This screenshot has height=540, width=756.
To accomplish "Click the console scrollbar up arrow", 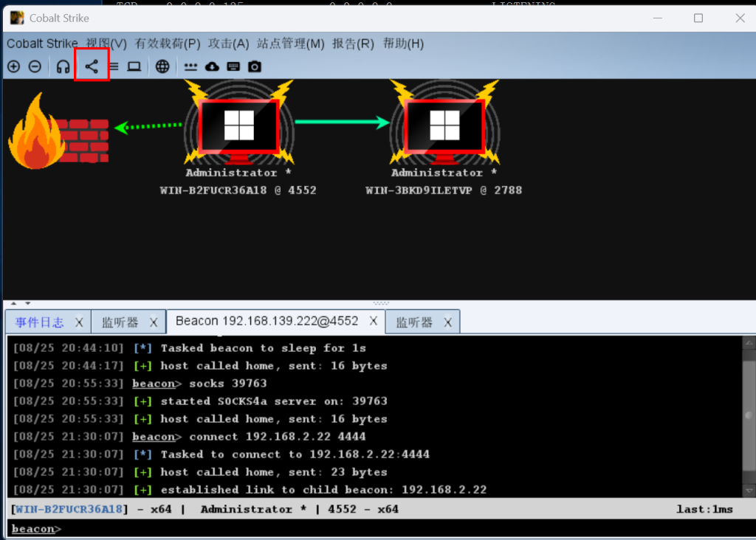I will tap(749, 344).
